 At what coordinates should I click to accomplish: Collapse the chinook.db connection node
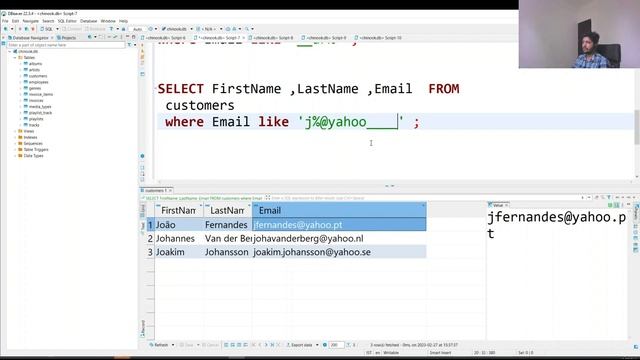pyautogui.click(x=10, y=51)
